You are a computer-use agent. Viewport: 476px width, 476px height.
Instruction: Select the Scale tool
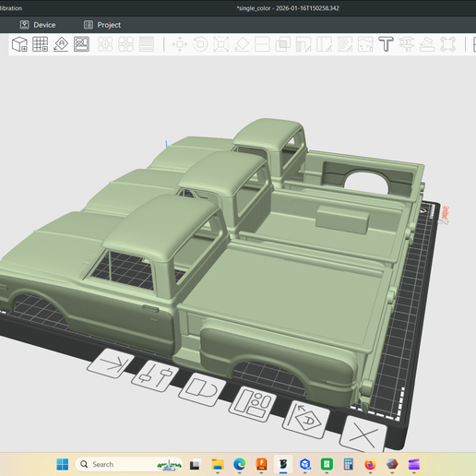click(x=221, y=44)
